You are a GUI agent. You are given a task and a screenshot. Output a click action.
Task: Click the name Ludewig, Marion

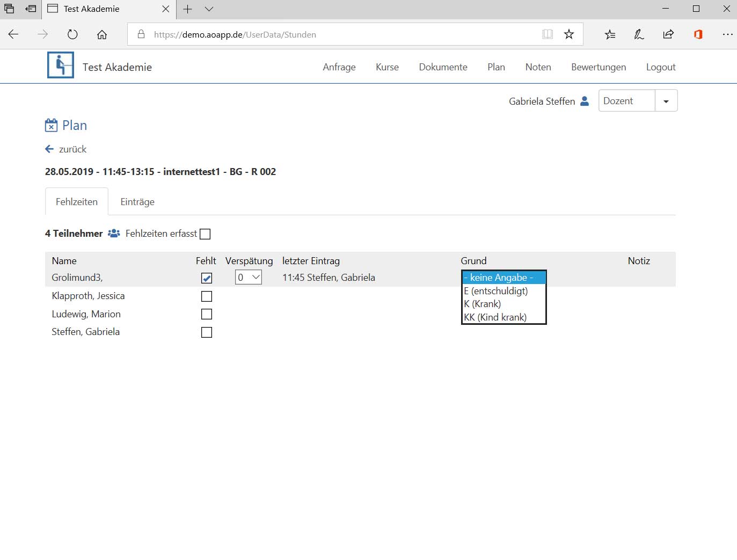click(86, 314)
